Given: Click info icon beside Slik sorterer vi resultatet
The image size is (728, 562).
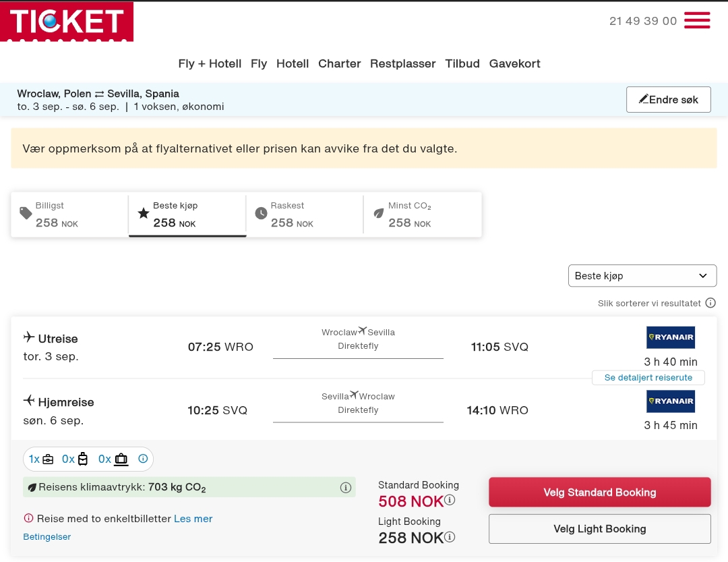Looking at the screenshot, I should (x=710, y=303).
